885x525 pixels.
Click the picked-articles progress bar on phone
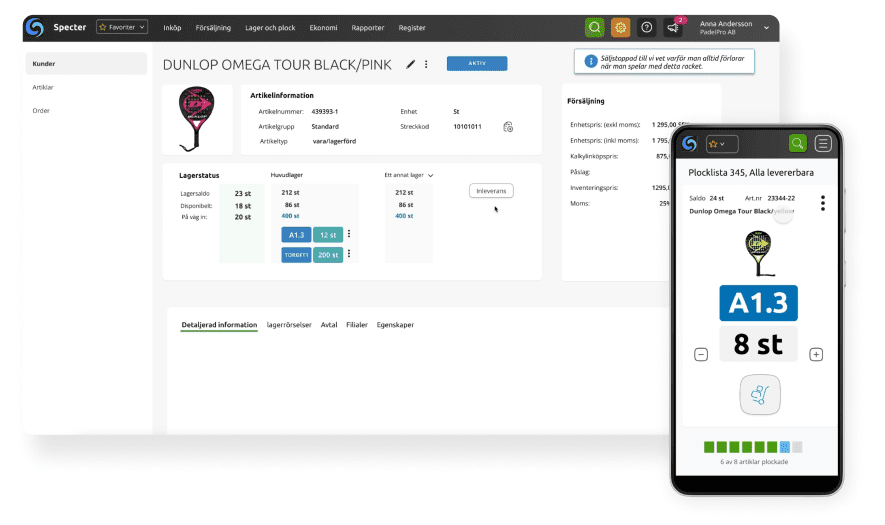click(753, 447)
